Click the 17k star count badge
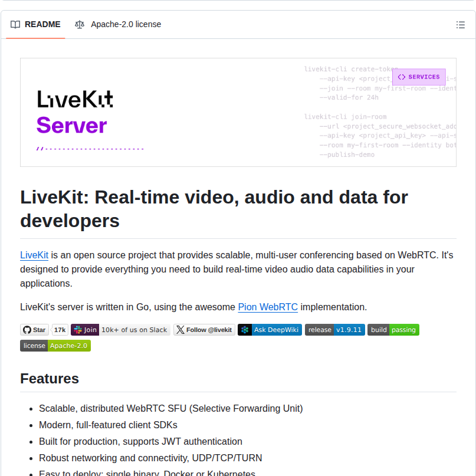This screenshot has width=476, height=476. tap(60, 330)
